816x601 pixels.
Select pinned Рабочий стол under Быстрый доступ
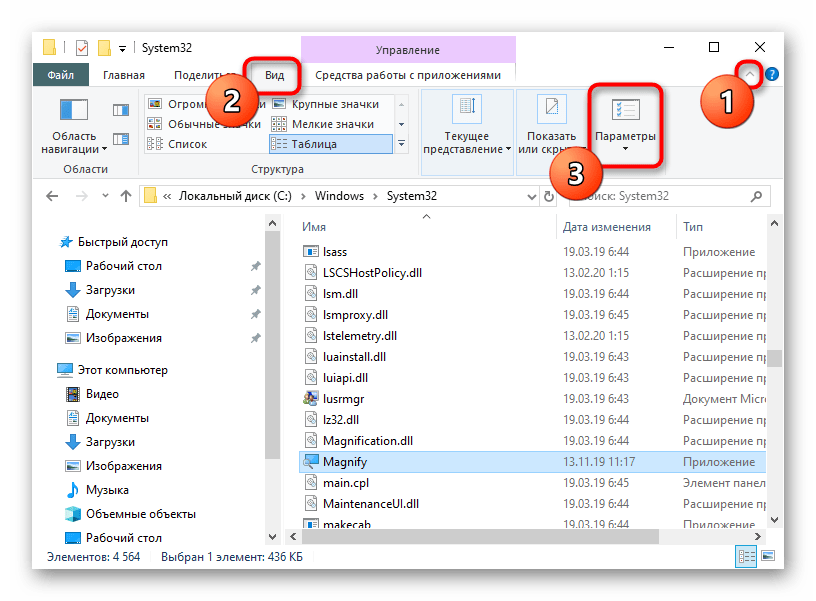124,266
